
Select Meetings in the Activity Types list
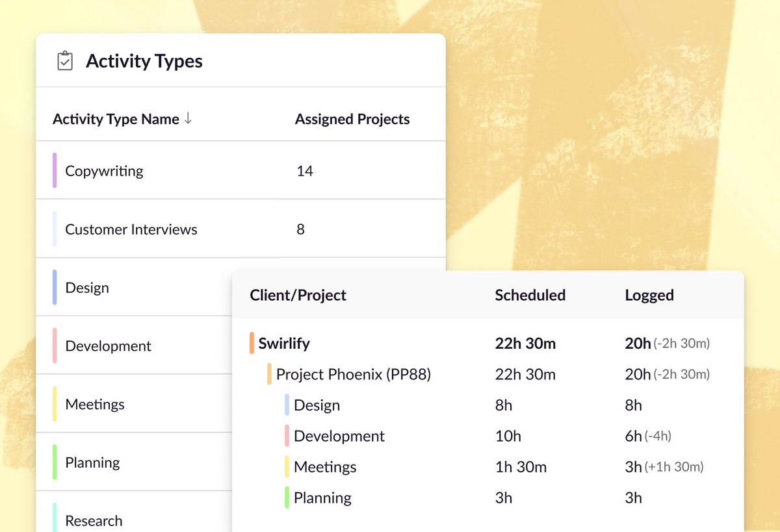(95, 404)
